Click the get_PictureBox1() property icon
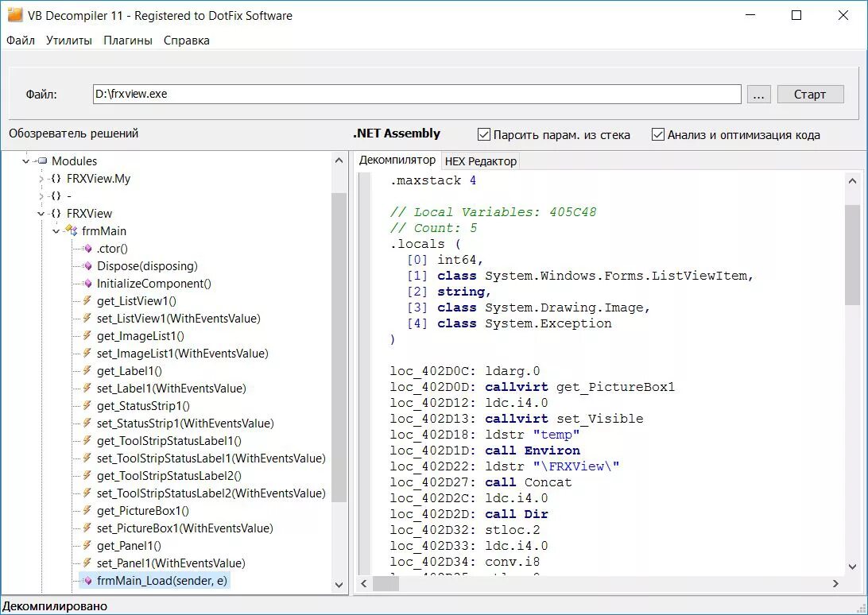Image resolution: width=868 pixels, height=615 pixels. [87, 511]
